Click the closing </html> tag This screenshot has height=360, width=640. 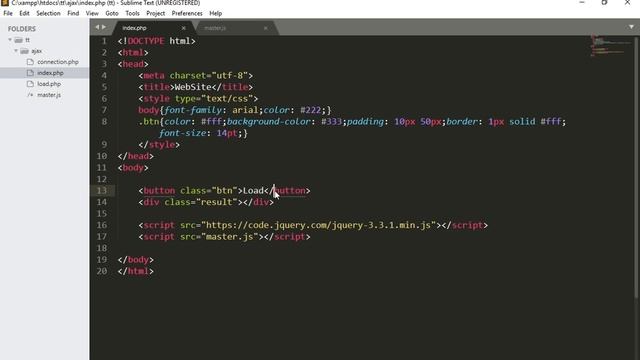[x=136, y=271]
